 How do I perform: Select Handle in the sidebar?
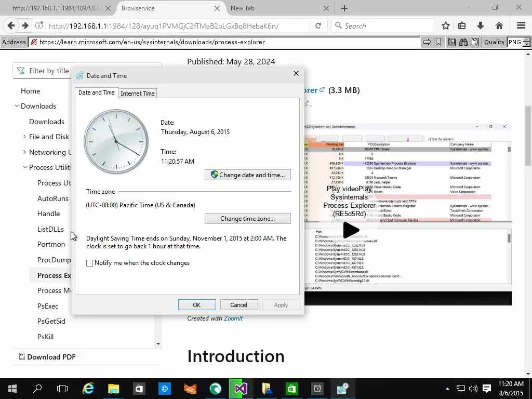[x=48, y=214]
